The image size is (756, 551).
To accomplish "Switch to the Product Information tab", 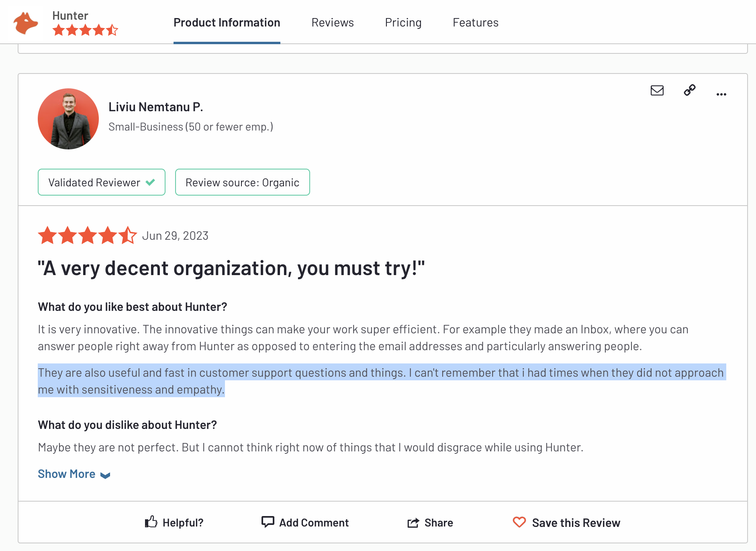I will coord(227,22).
